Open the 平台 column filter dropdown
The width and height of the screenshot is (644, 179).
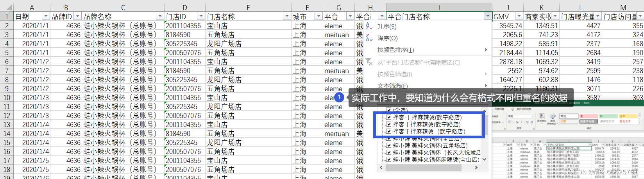tap(350, 16)
